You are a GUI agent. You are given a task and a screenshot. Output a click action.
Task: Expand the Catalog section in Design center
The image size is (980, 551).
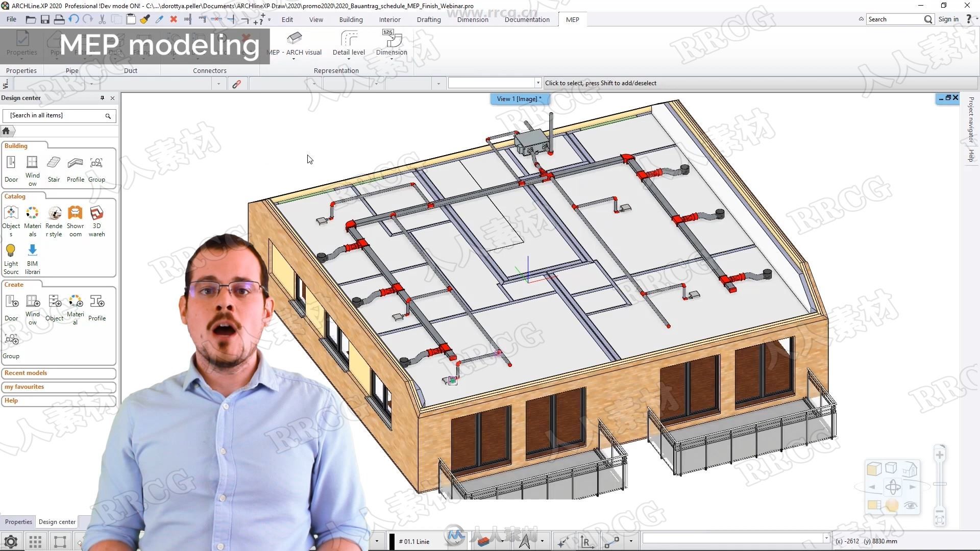tap(14, 196)
